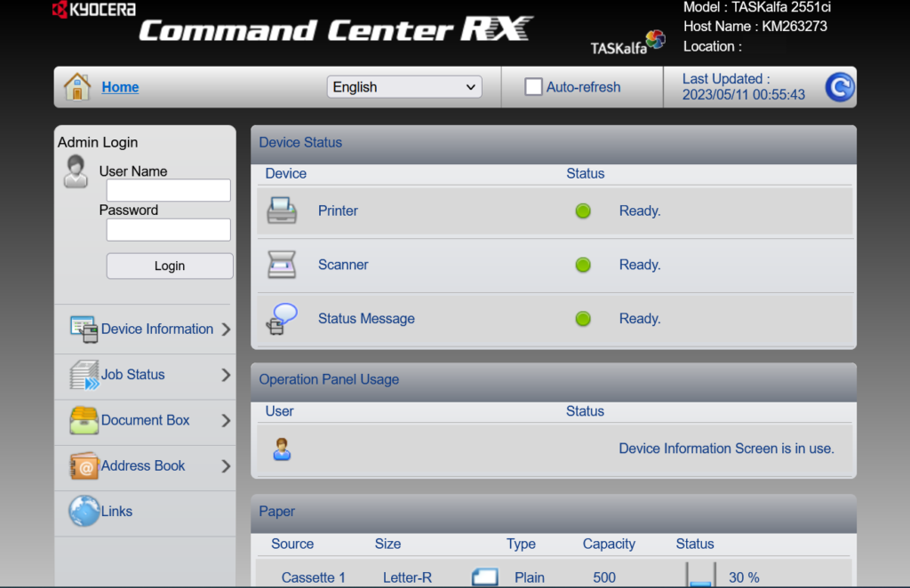Click the User Name input field
Screen dimensions: 910x588
[168, 190]
